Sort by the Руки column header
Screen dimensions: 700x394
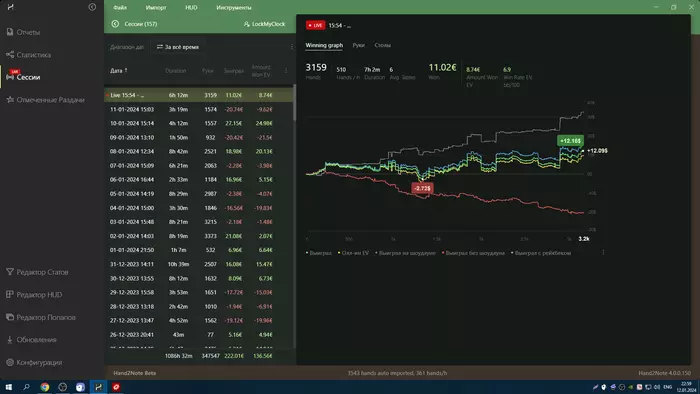[208, 71]
